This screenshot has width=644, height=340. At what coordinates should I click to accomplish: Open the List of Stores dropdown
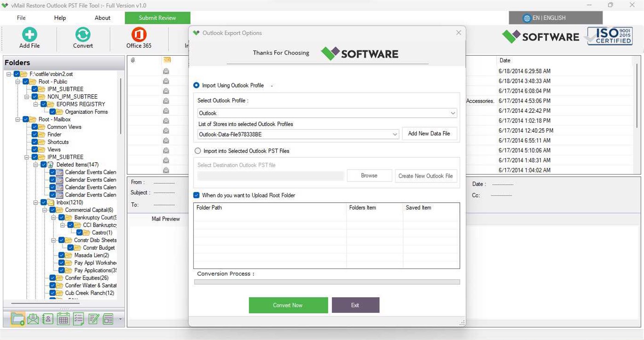click(395, 134)
